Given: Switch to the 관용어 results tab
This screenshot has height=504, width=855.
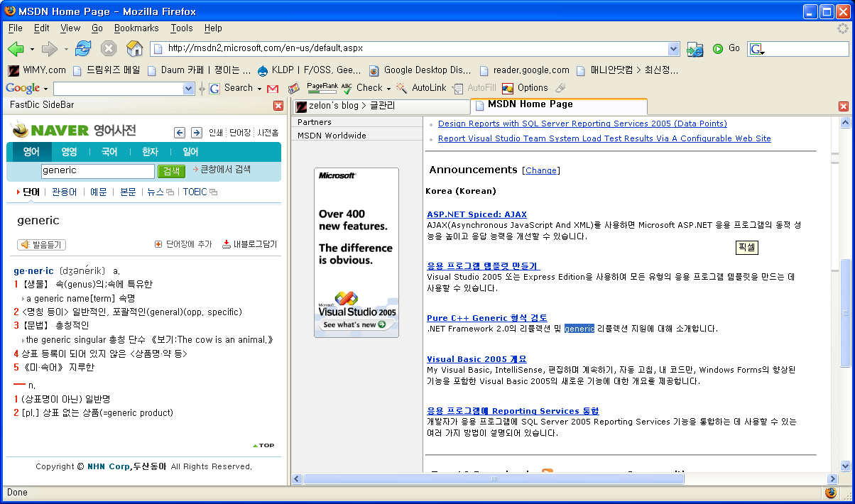Looking at the screenshot, I should pyautogui.click(x=65, y=192).
